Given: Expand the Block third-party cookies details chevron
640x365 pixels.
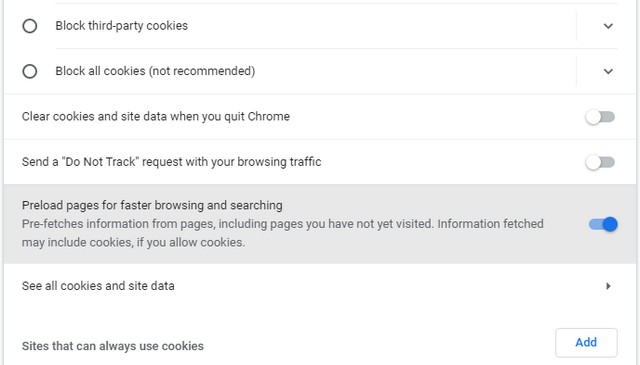Looking at the screenshot, I should 608,26.
